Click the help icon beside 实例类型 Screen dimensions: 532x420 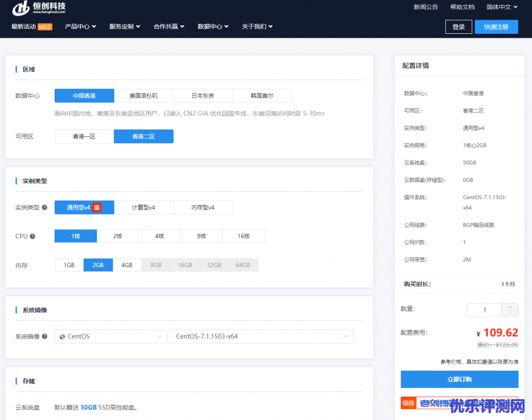click(45, 207)
